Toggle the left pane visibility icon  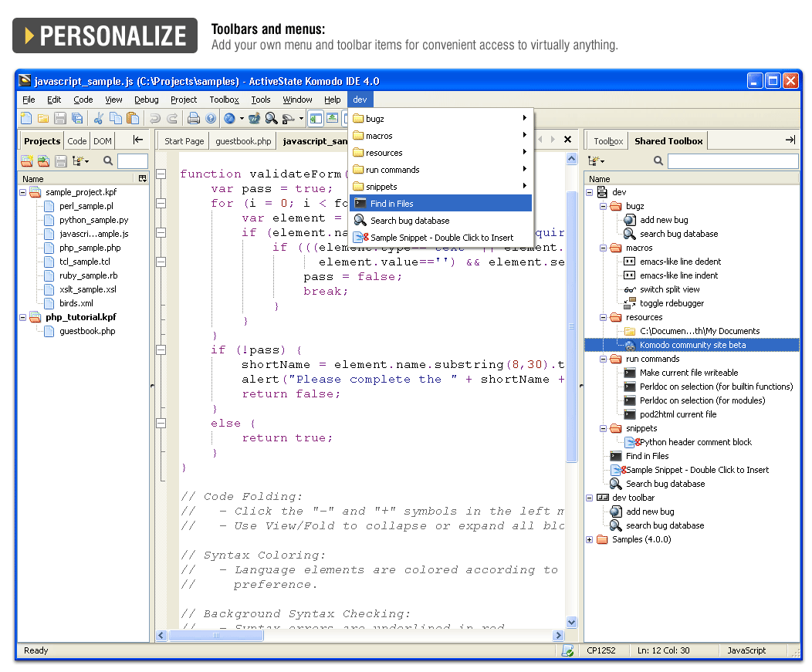pos(316,119)
